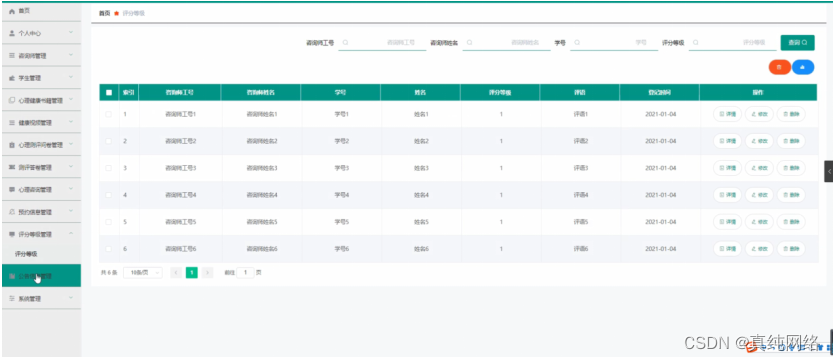Click cell 咨询师姓名2 in the table
Screen dimensions: 836x361
(x=262, y=141)
